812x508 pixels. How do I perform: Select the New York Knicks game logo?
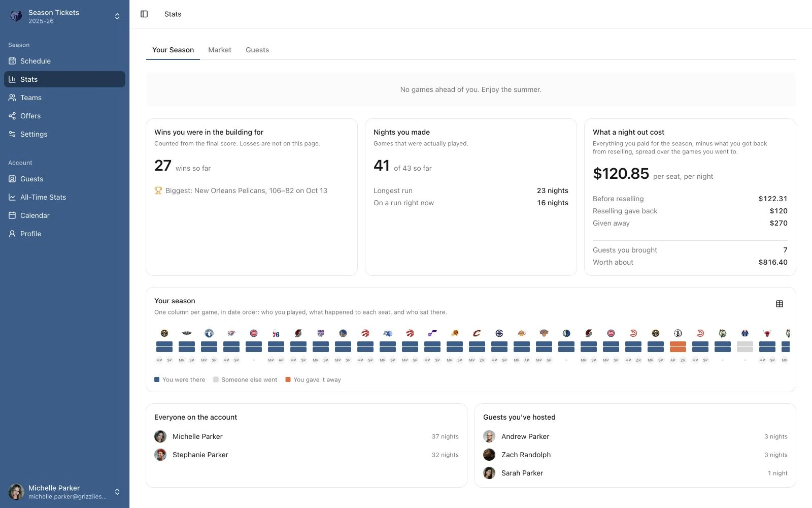coord(544,333)
